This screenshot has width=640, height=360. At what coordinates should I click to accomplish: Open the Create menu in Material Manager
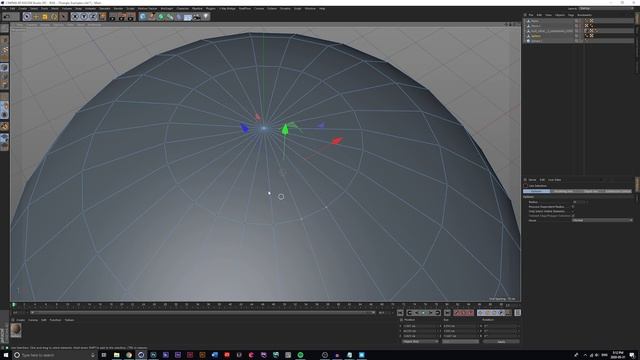pyautogui.click(x=21, y=320)
